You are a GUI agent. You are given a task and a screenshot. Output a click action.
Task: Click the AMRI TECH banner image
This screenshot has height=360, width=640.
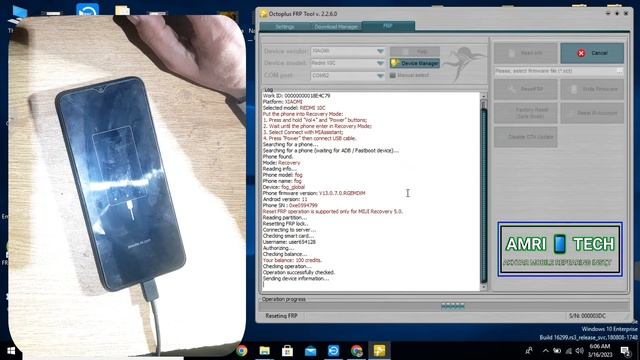pos(560,249)
